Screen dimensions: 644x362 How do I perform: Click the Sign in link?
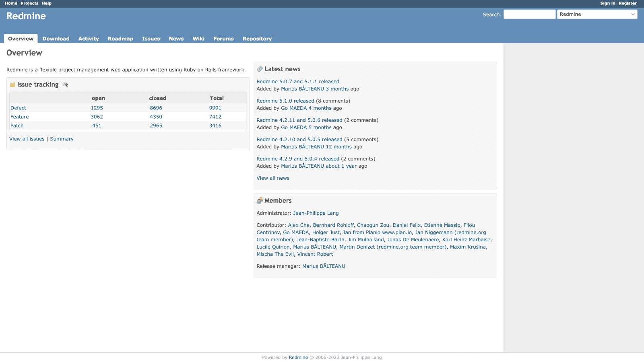pos(608,3)
